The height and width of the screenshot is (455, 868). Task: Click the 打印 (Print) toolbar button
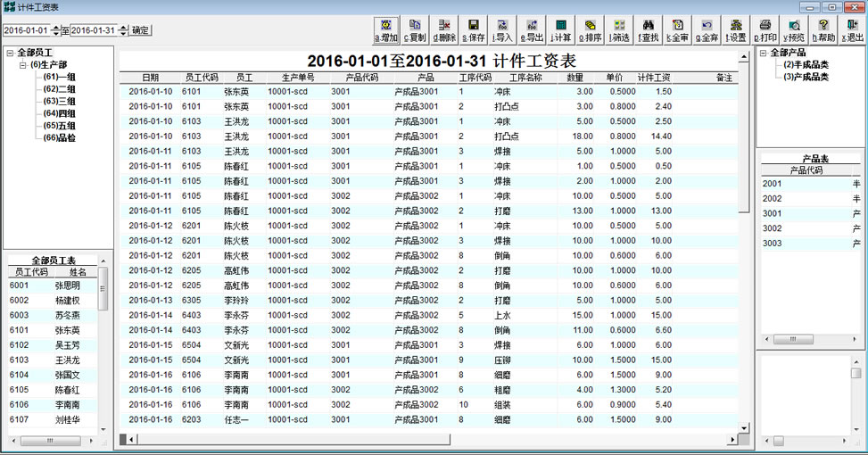(x=765, y=30)
